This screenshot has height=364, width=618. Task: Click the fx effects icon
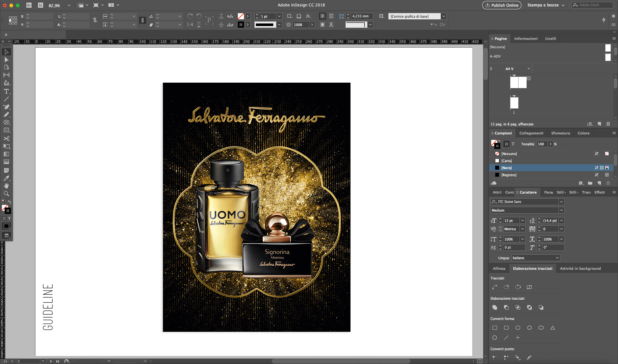[308, 16]
